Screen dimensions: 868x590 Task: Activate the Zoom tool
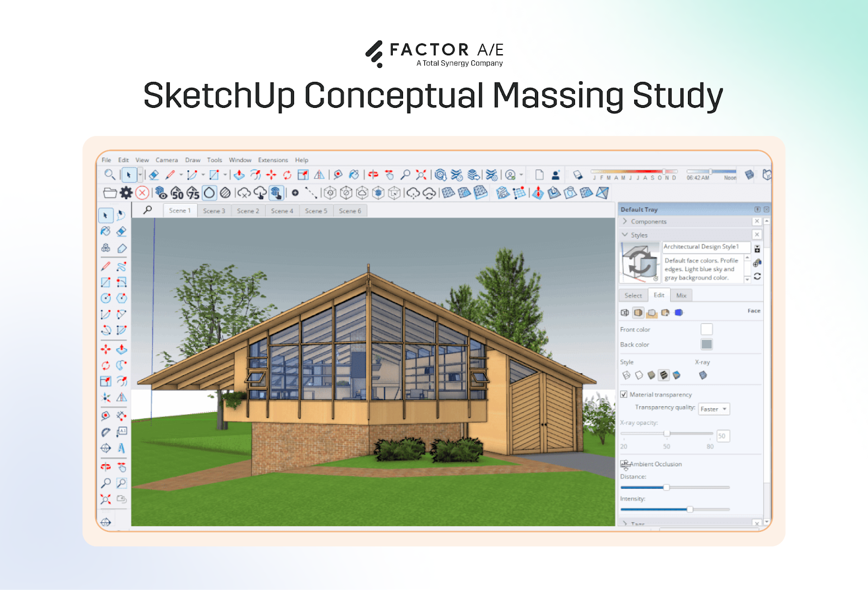coord(406,175)
